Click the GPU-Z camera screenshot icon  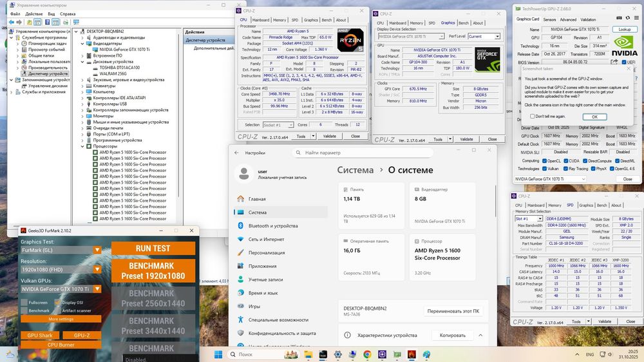coord(620,18)
